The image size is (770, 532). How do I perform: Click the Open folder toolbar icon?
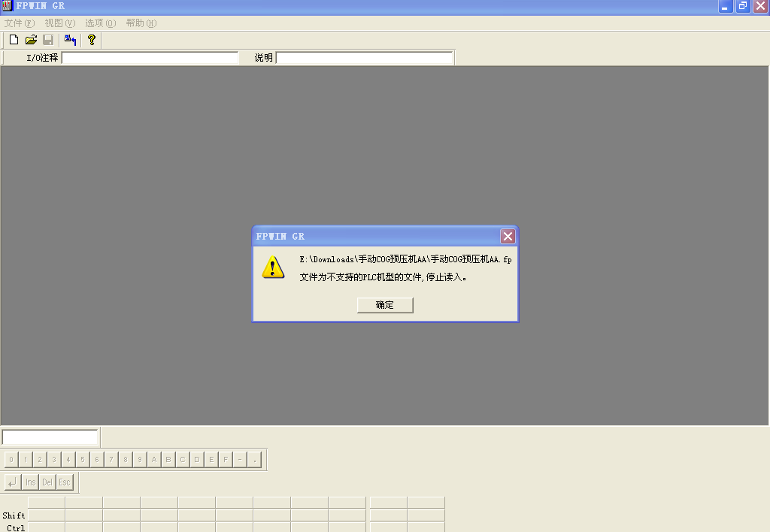[31, 40]
